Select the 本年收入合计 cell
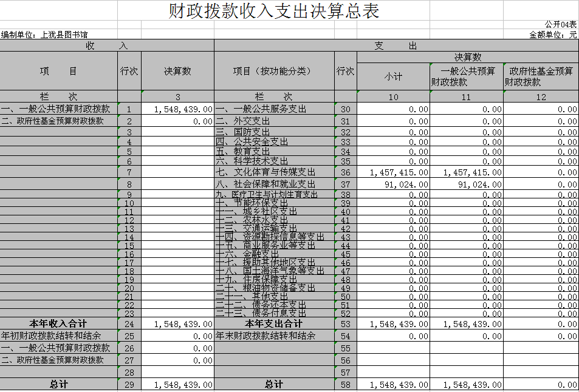Viewport: 579px width, 392px height. [x=58, y=324]
